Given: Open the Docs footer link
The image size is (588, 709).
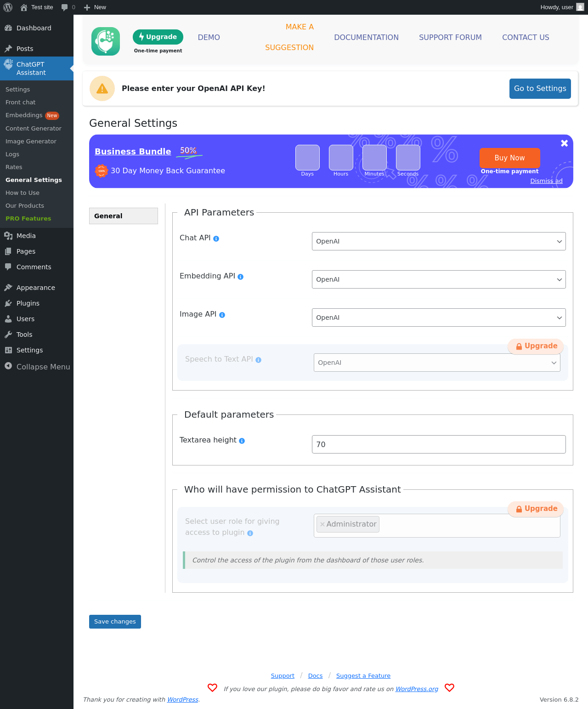Looking at the screenshot, I should (316, 676).
